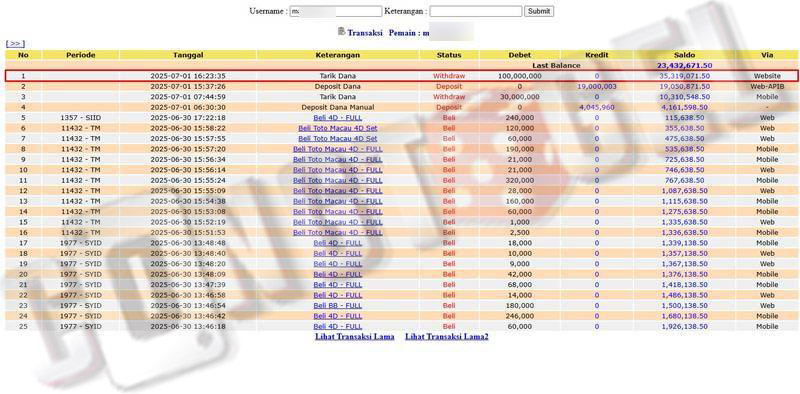The width and height of the screenshot is (800, 394).
Task: Click the Submit button
Action: point(539,11)
